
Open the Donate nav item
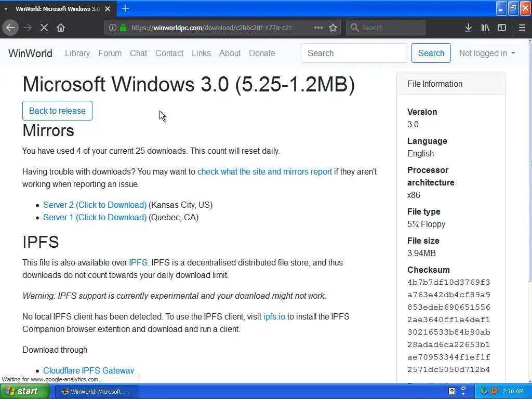[262, 54]
